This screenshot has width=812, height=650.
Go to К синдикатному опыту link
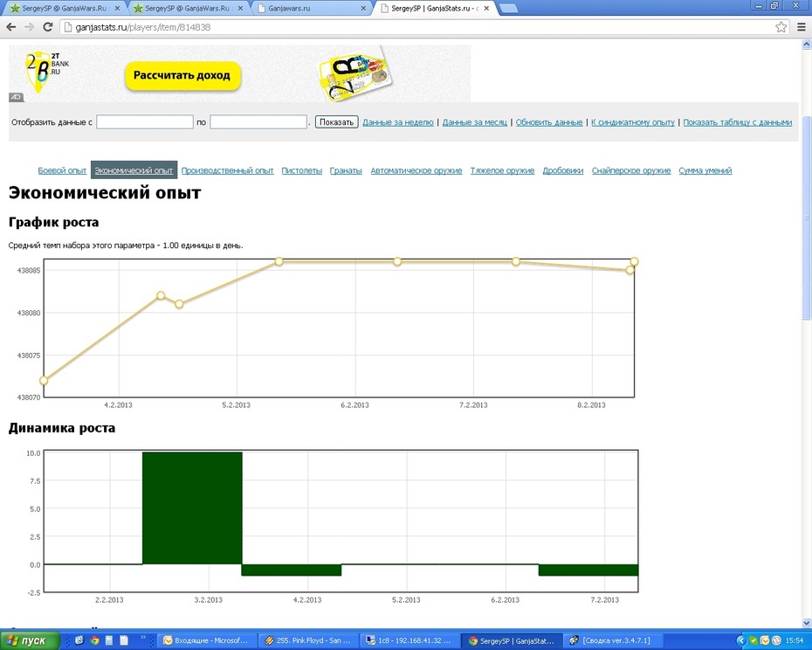(633, 122)
